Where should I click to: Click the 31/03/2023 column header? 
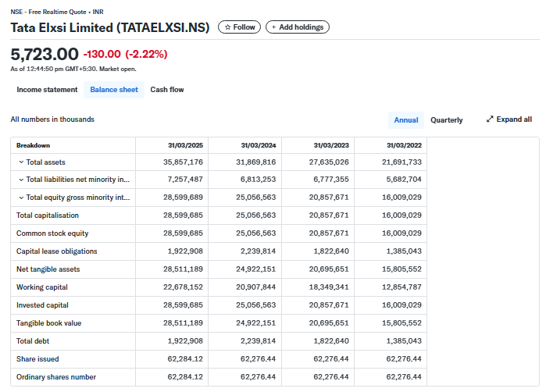point(331,145)
